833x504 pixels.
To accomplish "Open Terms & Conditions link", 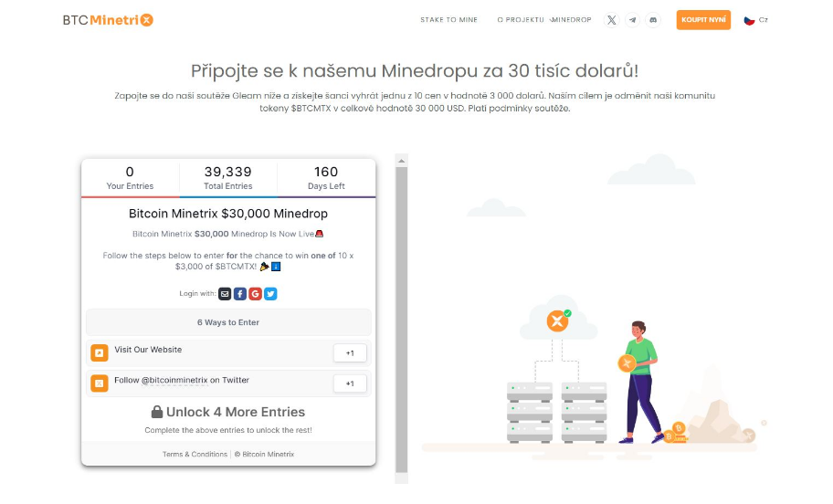I will (x=195, y=454).
